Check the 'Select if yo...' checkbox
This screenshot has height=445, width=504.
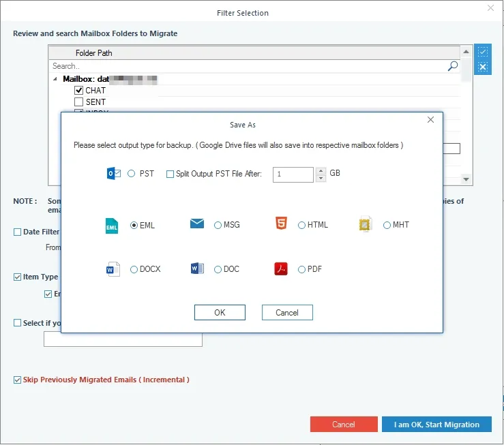(x=17, y=322)
